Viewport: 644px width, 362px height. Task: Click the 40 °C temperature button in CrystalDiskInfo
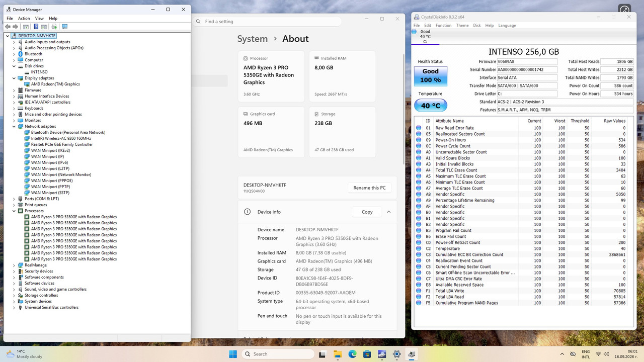pos(430,106)
